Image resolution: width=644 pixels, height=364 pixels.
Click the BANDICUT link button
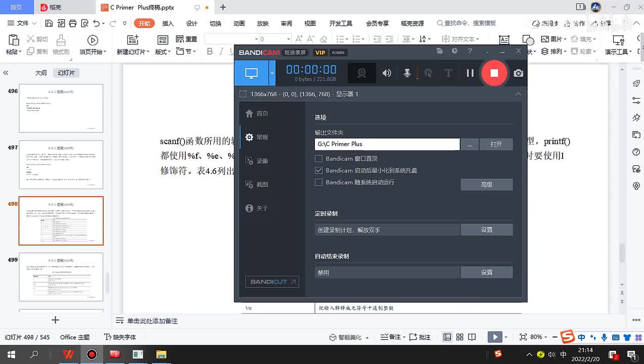click(272, 282)
